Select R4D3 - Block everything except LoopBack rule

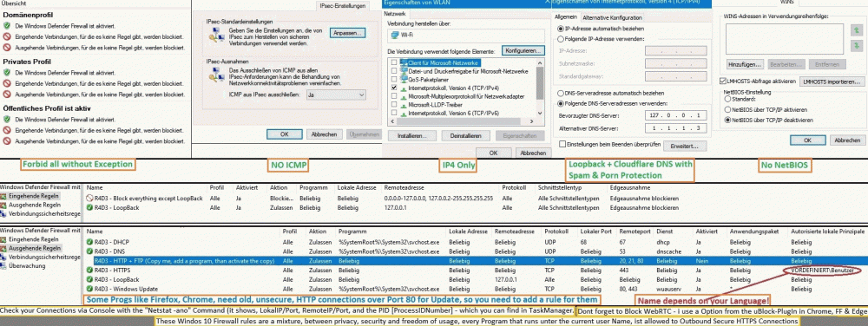coord(149,199)
